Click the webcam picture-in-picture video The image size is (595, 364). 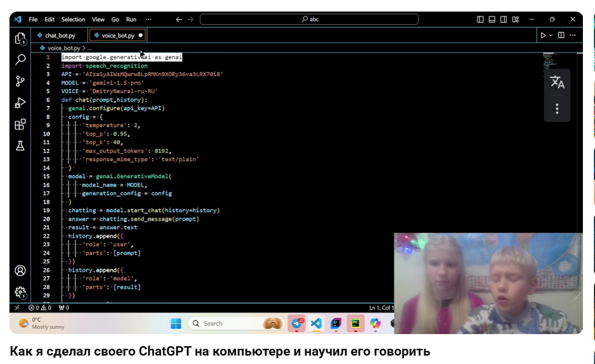[x=488, y=284]
